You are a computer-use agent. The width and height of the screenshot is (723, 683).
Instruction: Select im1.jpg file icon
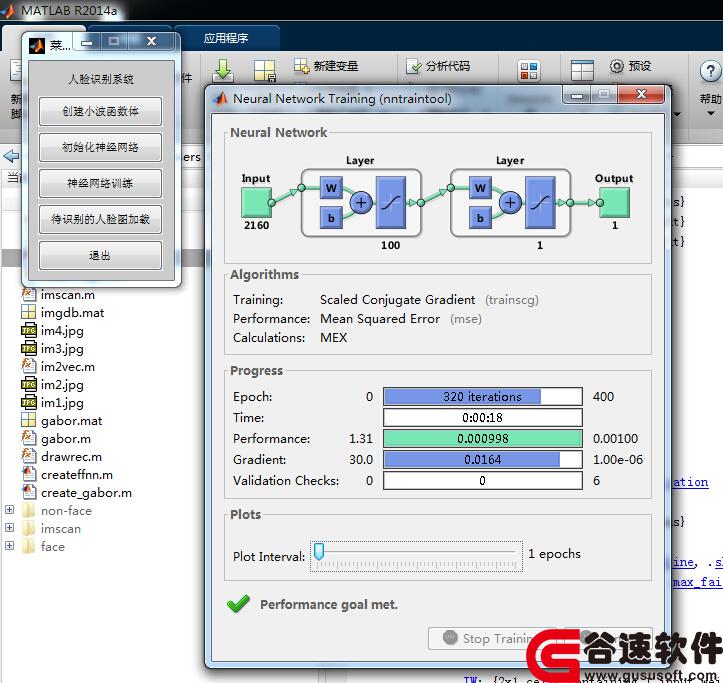click(x=28, y=402)
